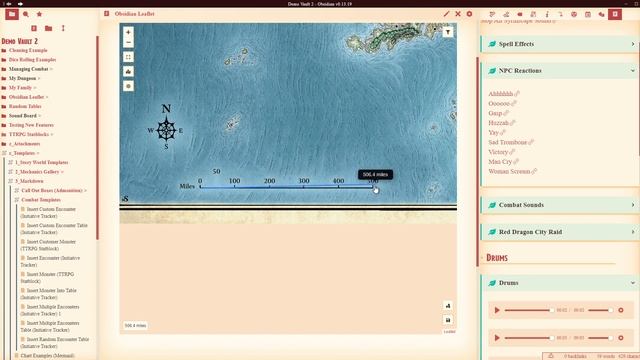Click the fifth right sidebar tab icon

[547, 14]
